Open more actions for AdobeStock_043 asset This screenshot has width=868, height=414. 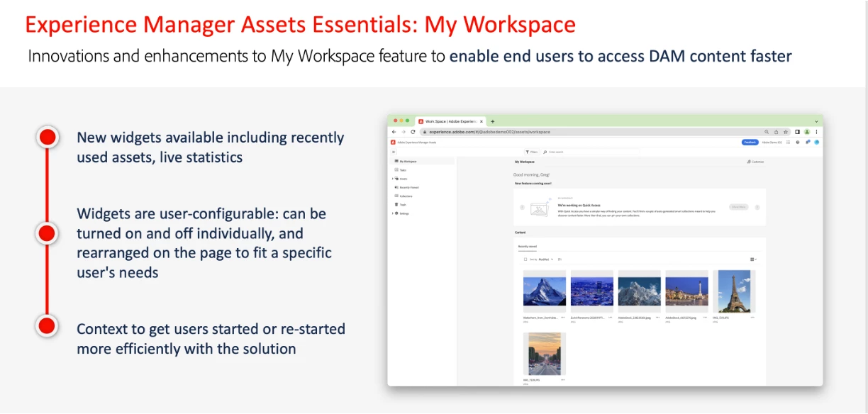705,318
